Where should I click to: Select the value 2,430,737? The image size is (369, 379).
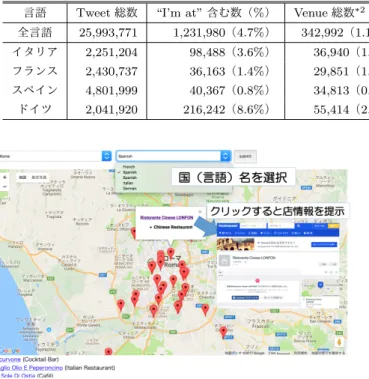pos(111,71)
